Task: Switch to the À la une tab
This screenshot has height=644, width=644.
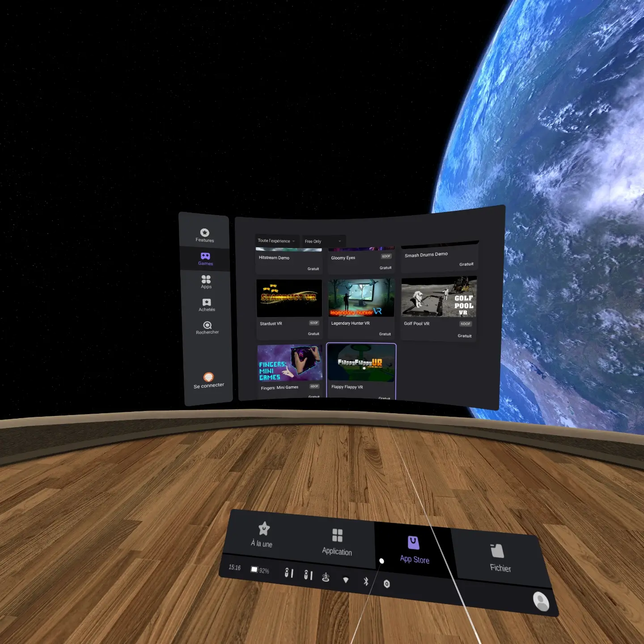Action: tap(263, 534)
